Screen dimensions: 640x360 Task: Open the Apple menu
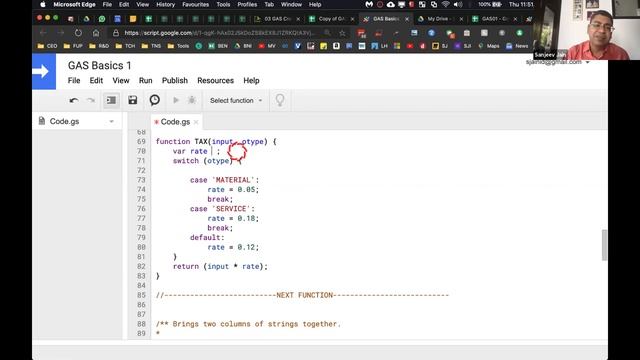pyautogui.click(x=42, y=4)
